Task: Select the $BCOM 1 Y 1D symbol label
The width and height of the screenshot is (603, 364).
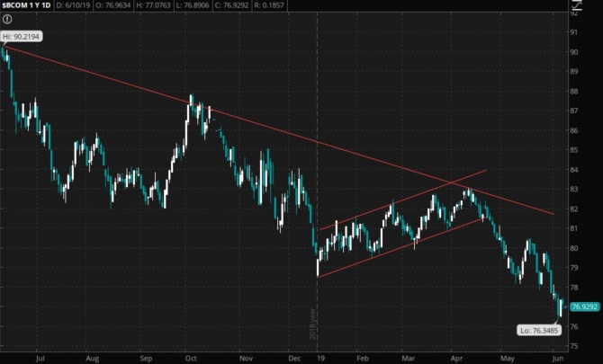Action: [26, 5]
